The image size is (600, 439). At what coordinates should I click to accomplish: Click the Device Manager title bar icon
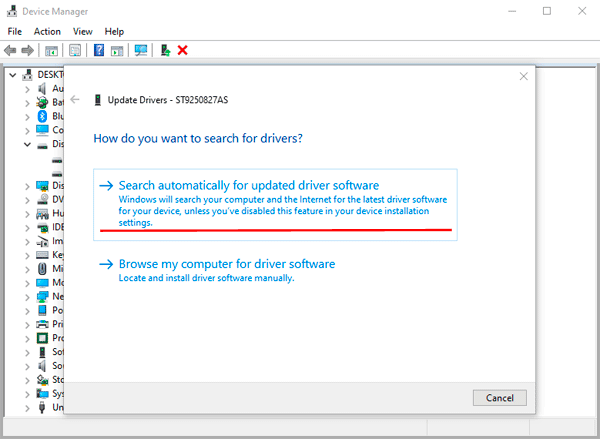(11, 11)
